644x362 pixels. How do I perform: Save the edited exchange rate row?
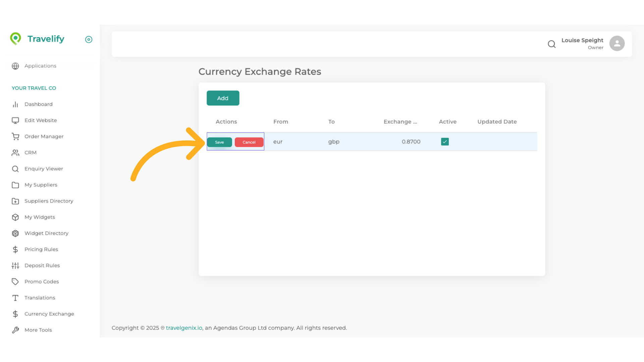219,142
